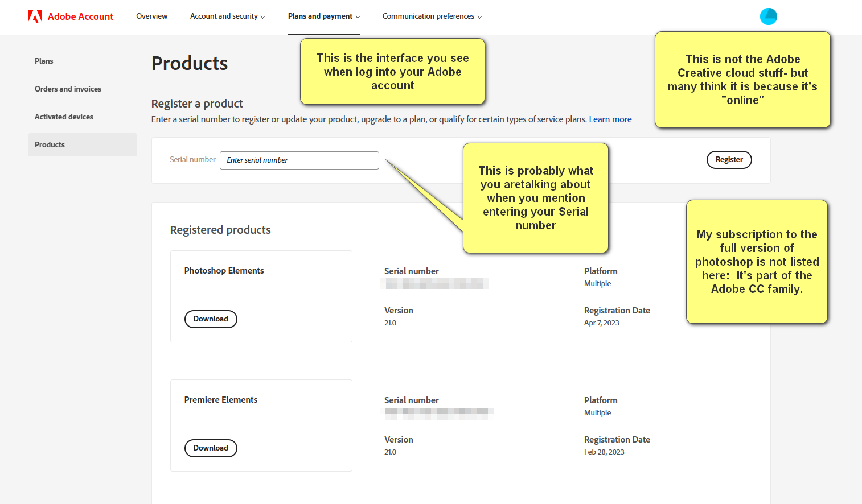Expand the Account and security dropdown
Viewport: 862px width, 504px height.
click(227, 16)
